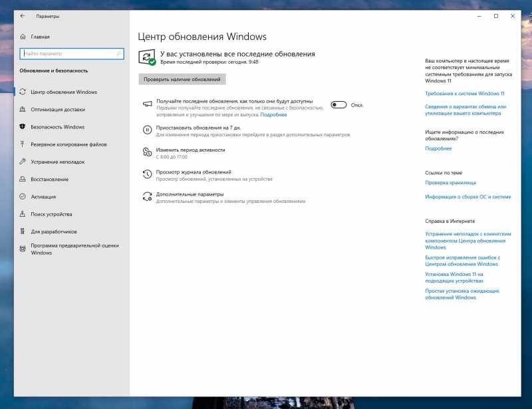Open Дополнительные параметры settings
The image size is (532, 409).
click(190, 194)
